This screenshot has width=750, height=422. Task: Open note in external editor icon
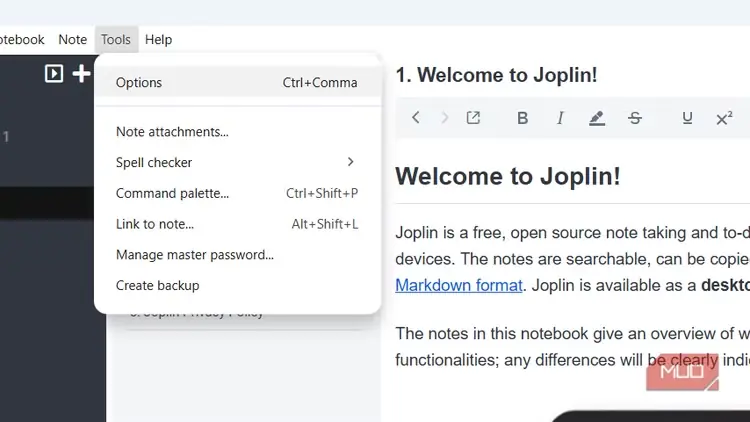pos(473,118)
